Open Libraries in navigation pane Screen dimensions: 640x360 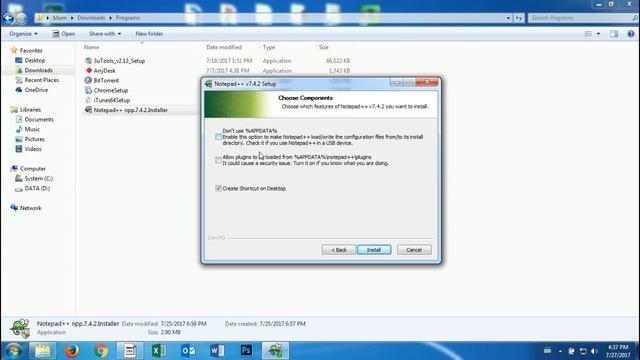30,110
